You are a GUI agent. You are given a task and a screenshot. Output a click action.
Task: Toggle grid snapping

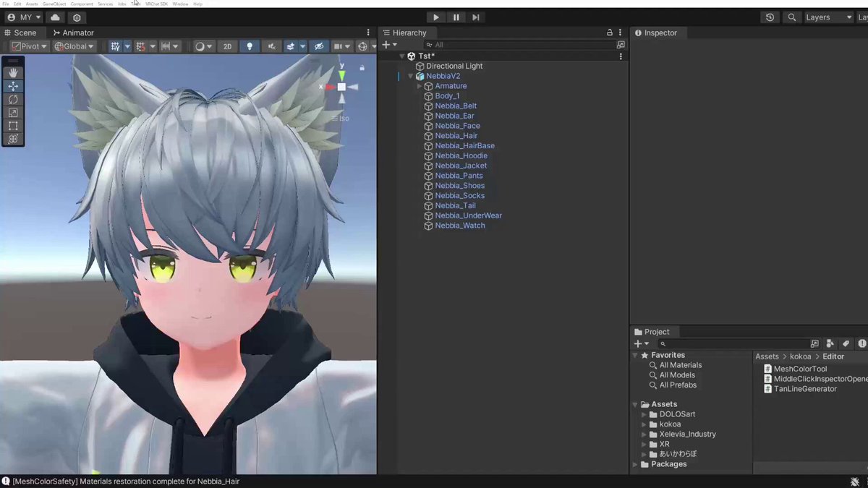coord(141,46)
